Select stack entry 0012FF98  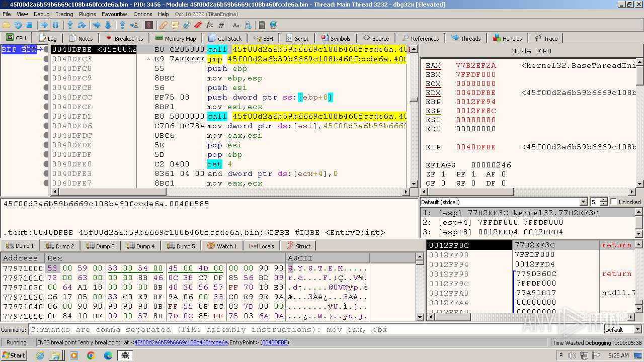(x=531, y=274)
